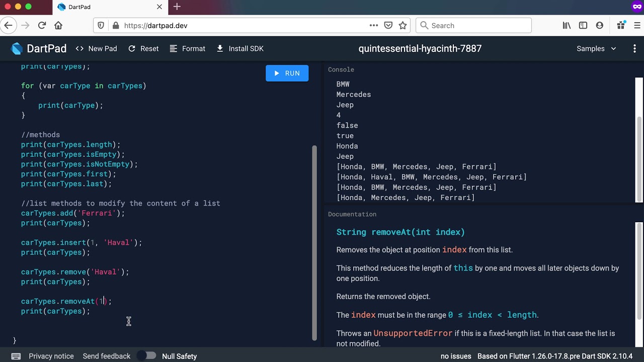The height and width of the screenshot is (362, 644).
Task: Open the DartPad vertical dots menu
Action: coord(634,49)
